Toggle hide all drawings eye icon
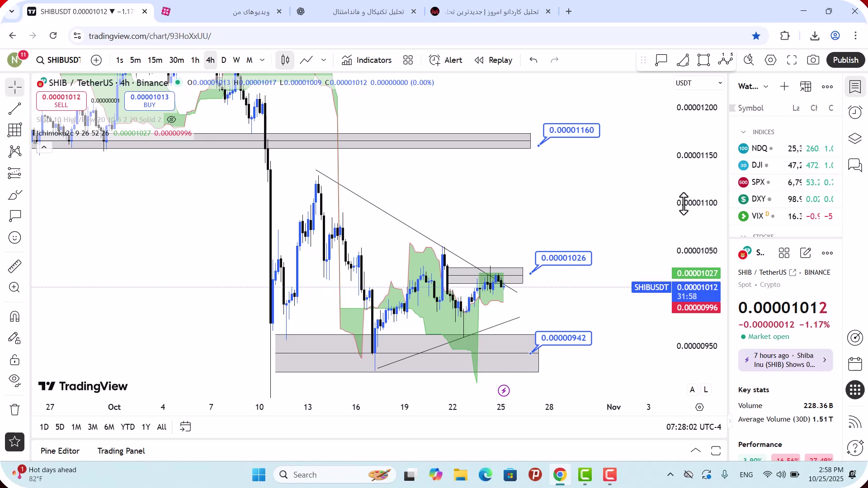 (x=15, y=381)
